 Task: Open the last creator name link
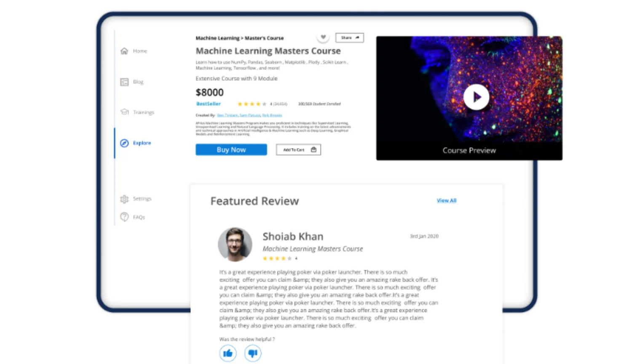(x=272, y=115)
